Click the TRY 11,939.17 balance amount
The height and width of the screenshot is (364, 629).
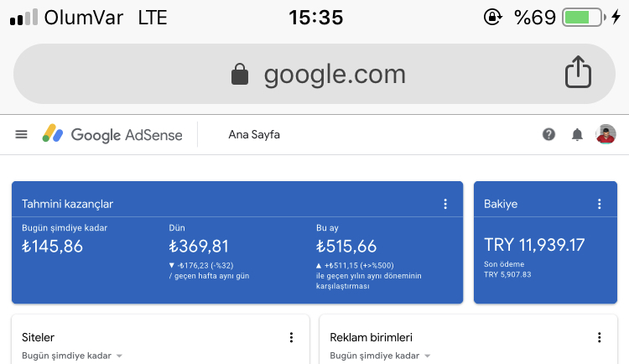[534, 245]
